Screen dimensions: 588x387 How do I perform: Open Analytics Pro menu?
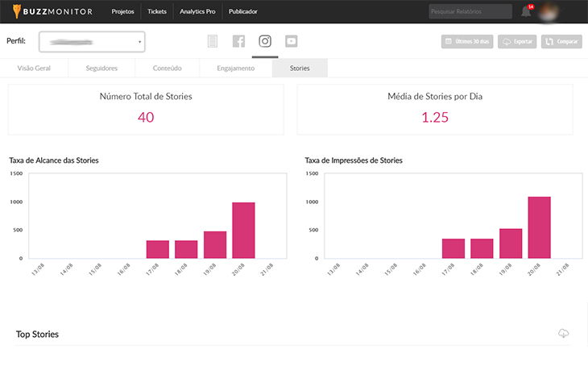(x=197, y=11)
